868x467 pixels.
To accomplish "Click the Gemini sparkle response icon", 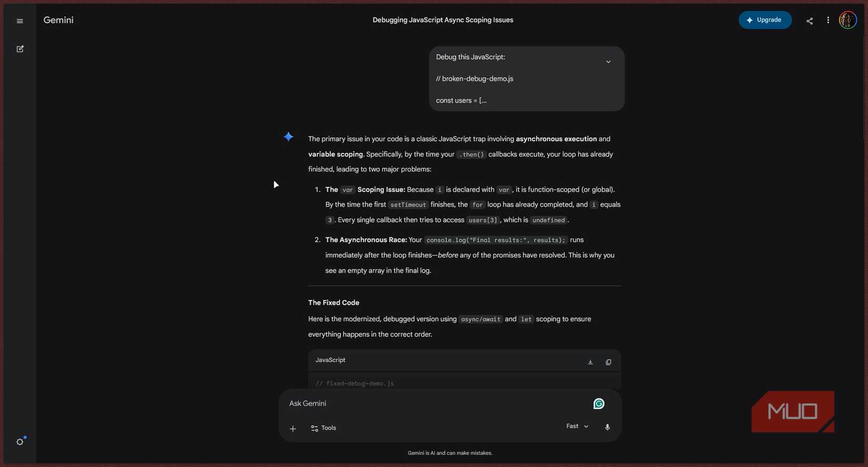I will (x=288, y=137).
